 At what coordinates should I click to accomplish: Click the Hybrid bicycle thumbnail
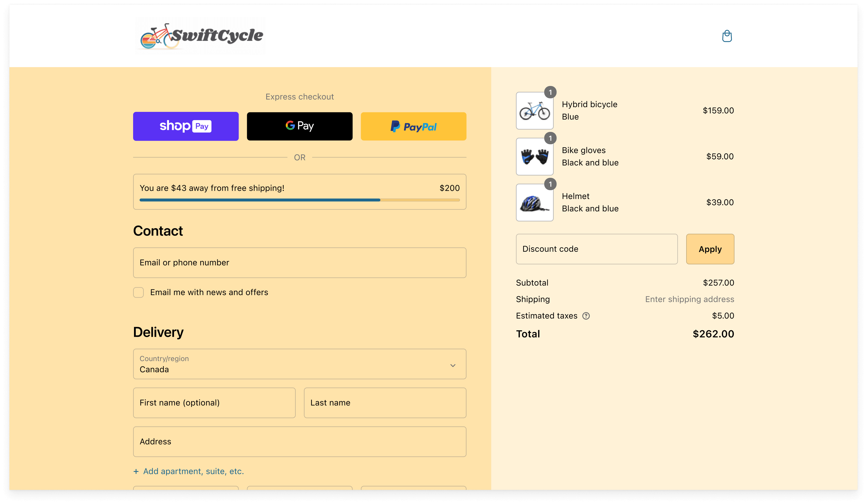point(534,110)
